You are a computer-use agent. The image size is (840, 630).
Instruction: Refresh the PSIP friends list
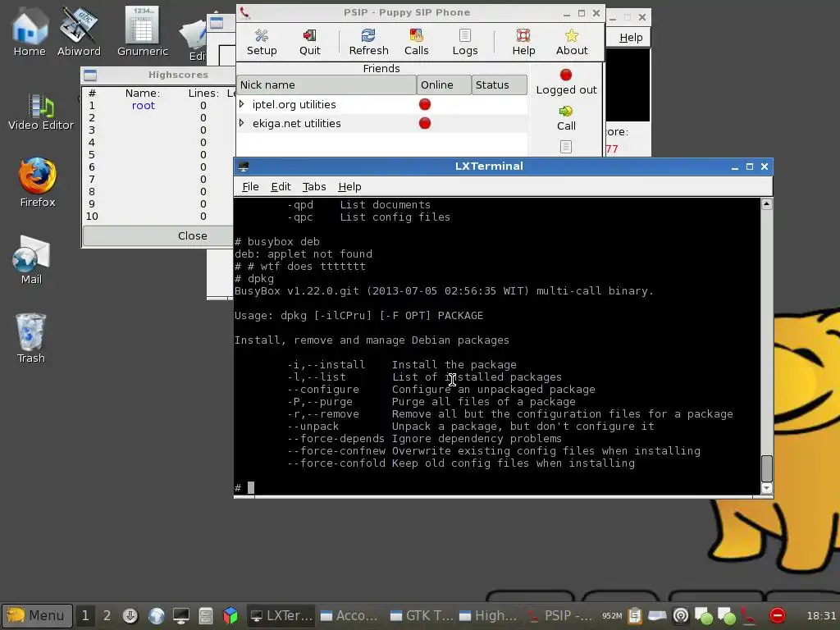(x=368, y=42)
